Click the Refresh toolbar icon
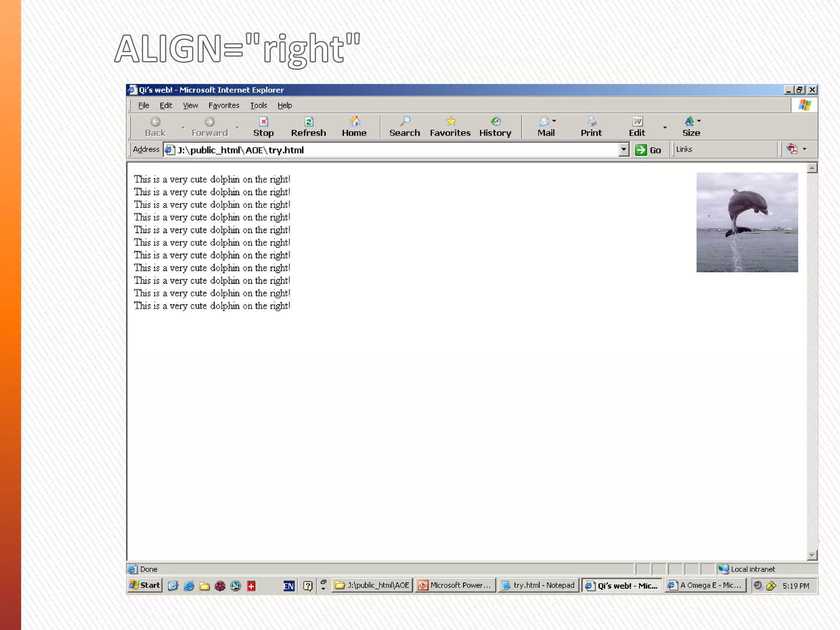The height and width of the screenshot is (630, 840). [308, 122]
